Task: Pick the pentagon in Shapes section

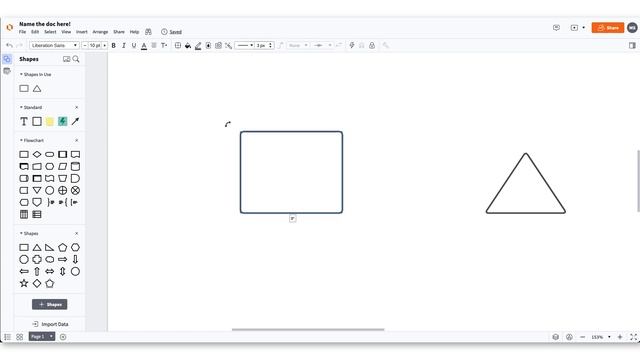Action: coord(62,247)
